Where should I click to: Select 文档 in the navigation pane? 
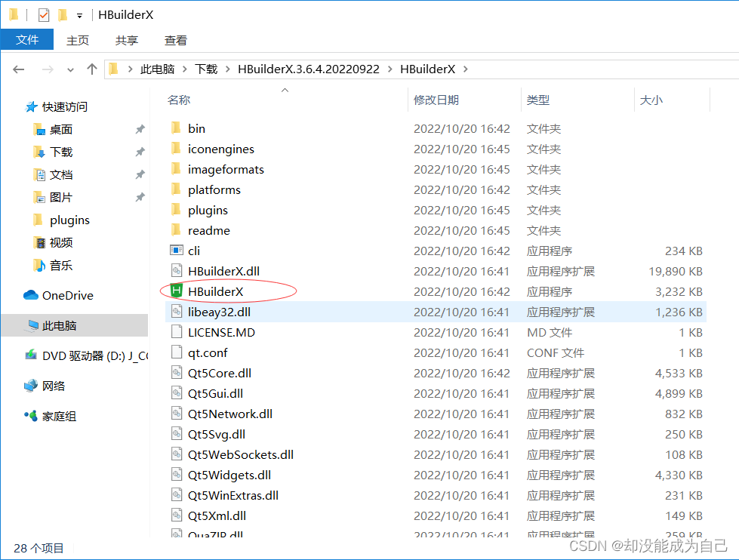click(x=61, y=175)
